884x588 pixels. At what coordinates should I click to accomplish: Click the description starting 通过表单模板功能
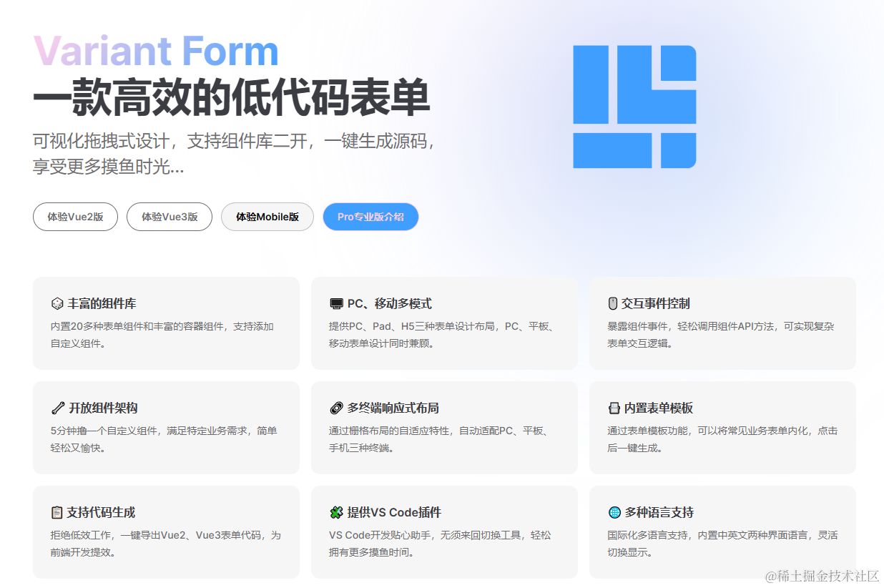pyautogui.click(x=722, y=439)
